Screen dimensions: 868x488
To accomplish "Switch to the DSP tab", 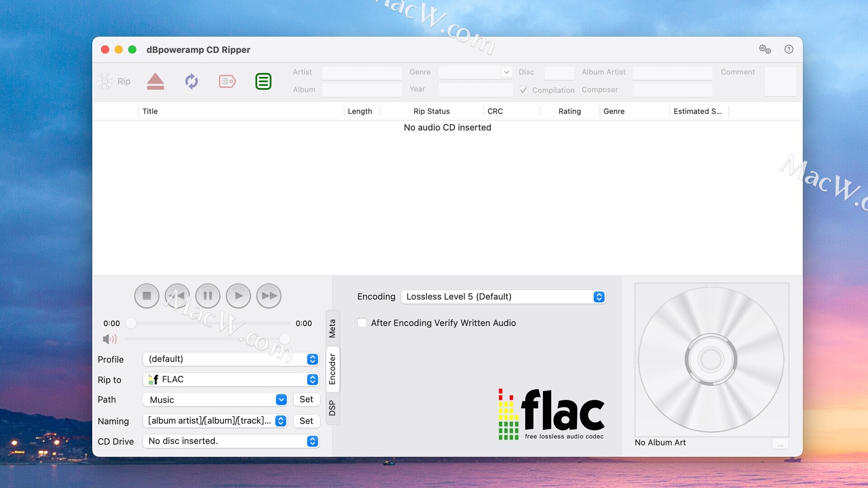I will click(332, 408).
